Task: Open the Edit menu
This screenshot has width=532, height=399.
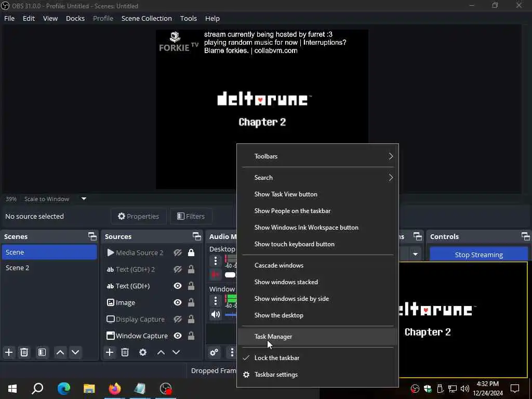Action: (29, 18)
